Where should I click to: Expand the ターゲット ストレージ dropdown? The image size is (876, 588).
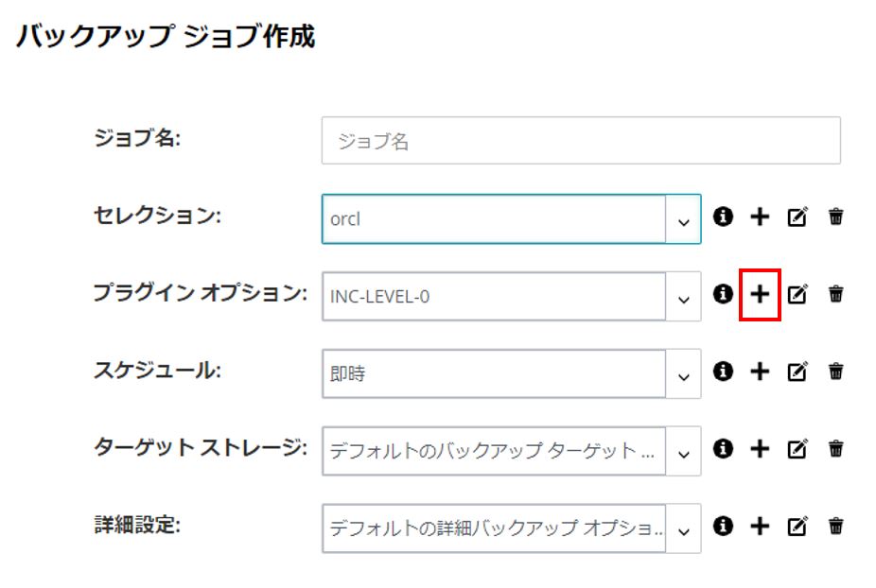(683, 451)
